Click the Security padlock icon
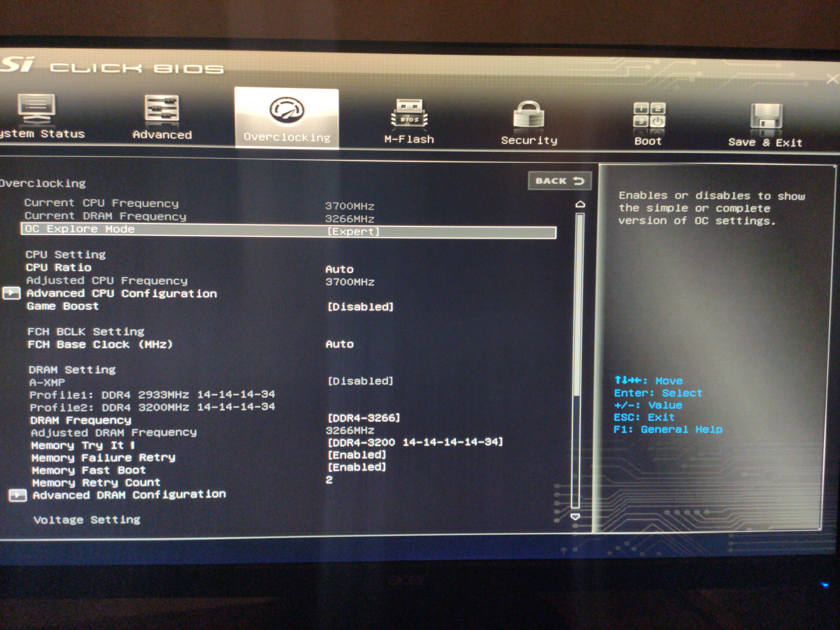Image resolution: width=840 pixels, height=630 pixels. tap(528, 115)
